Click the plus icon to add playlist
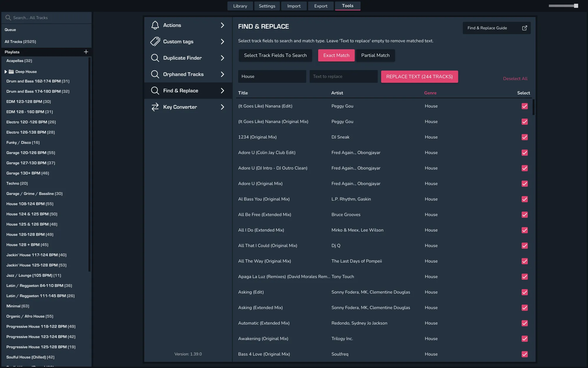Screen dimensions: 588x368 [86, 52]
